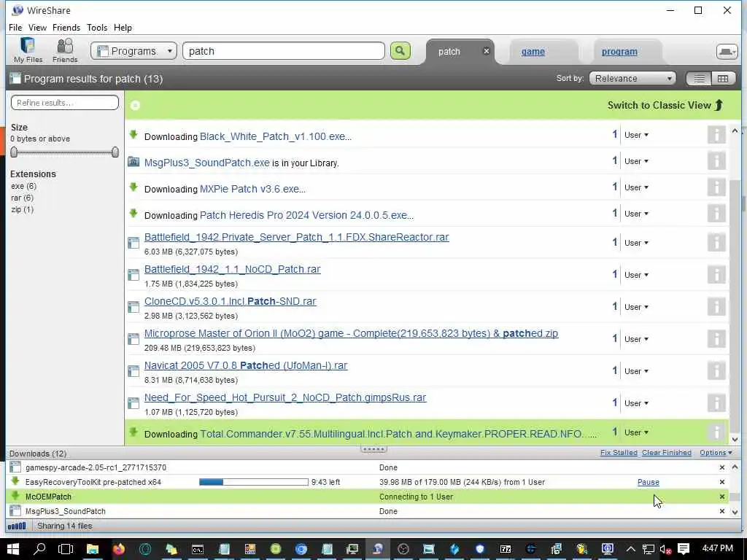Click download arrow icon for Black_White_Patch

(133, 135)
